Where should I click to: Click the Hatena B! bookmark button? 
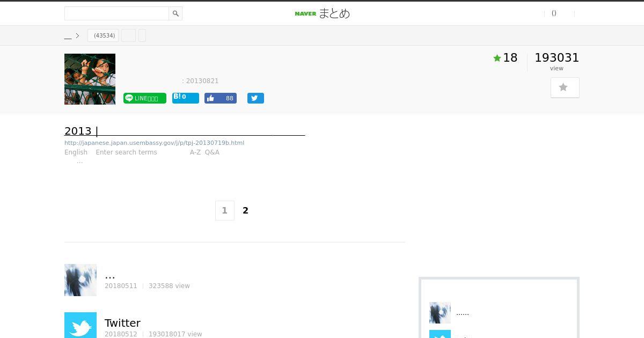click(x=186, y=98)
